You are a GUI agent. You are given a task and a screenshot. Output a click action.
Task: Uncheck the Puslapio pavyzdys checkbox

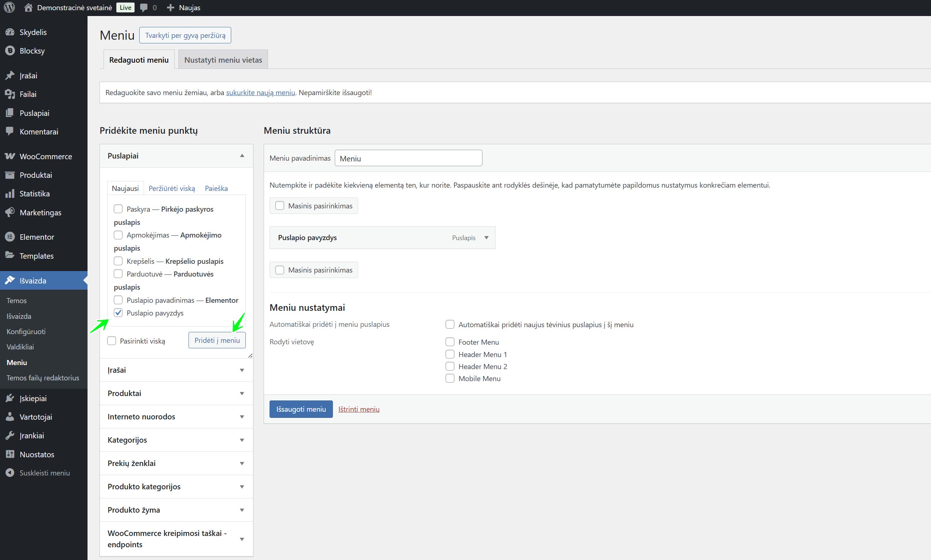118,313
